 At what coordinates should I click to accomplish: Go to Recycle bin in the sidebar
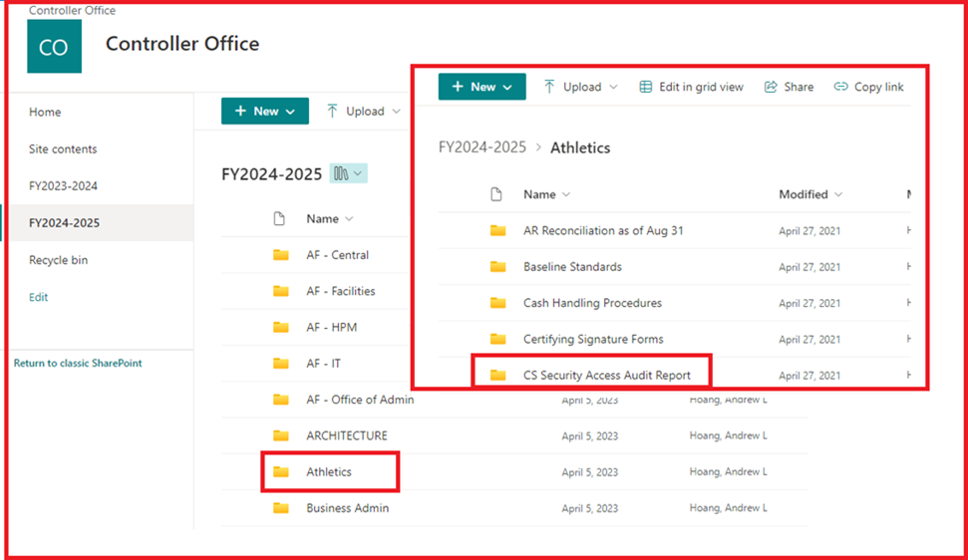point(59,260)
